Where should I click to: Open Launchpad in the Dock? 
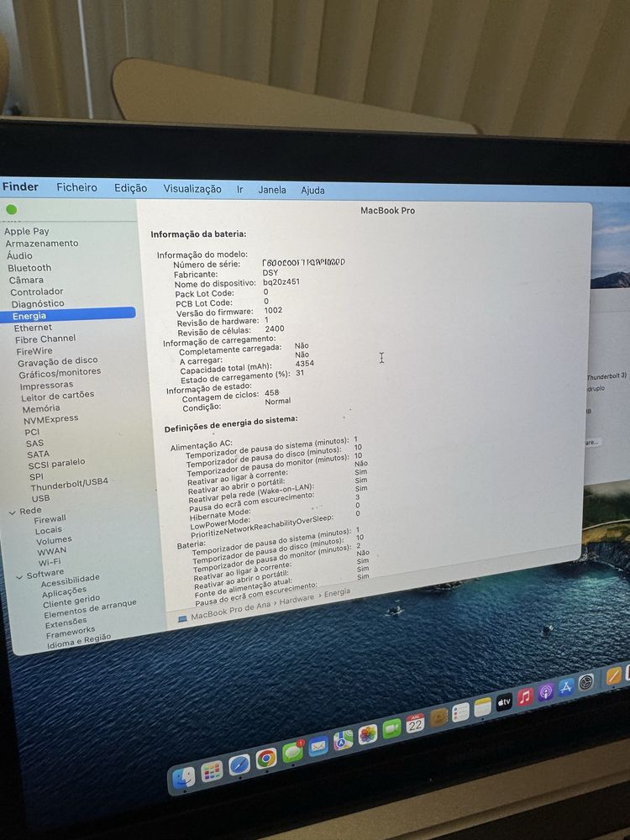coord(212,771)
